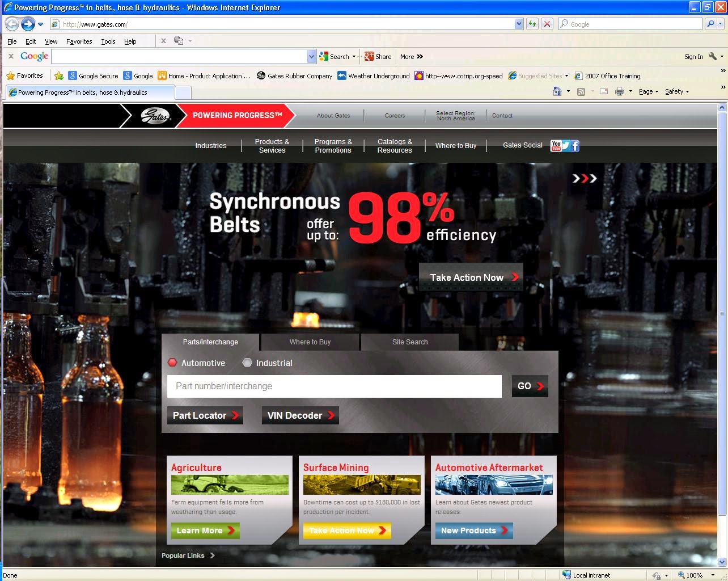Viewport: 728px width, 581px height.
Task: Click Learn More under Agriculture
Action: point(205,531)
